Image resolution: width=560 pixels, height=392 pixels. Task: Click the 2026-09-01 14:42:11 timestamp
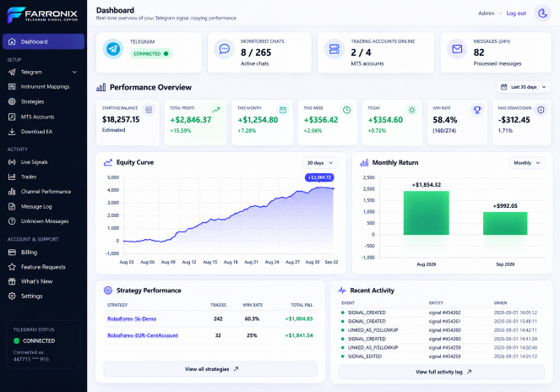[515, 330]
